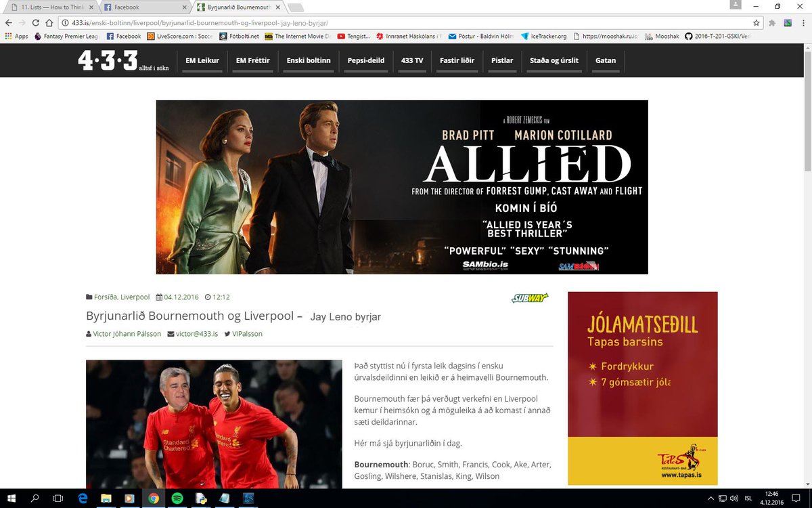The width and height of the screenshot is (812, 508).
Task: Click the Liverpool category link
Action: pyautogui.click(x=135, y=296)
